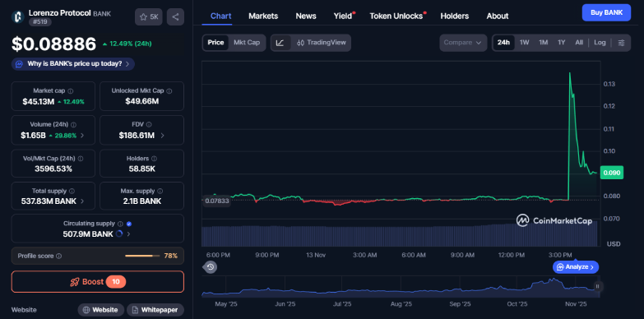This screenshot has height=319, width=644.
Task: Click the Buy BANK button
Action: 606,12
